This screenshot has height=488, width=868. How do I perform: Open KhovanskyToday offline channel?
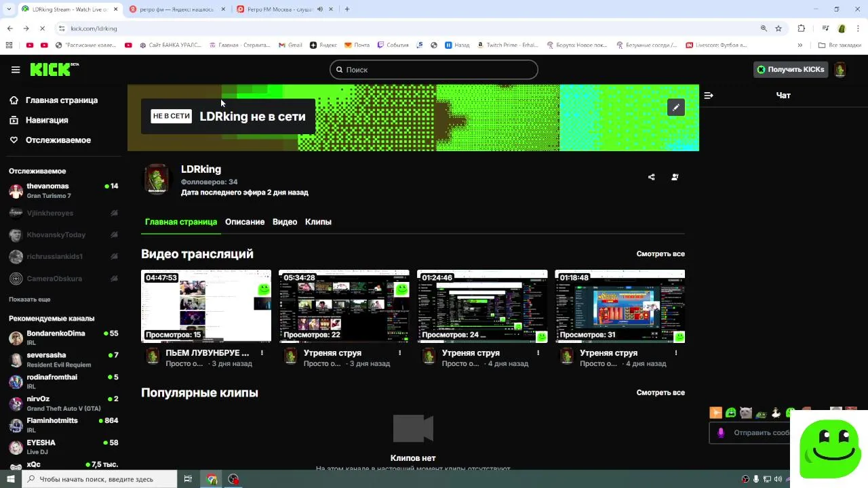click(63, 235)
